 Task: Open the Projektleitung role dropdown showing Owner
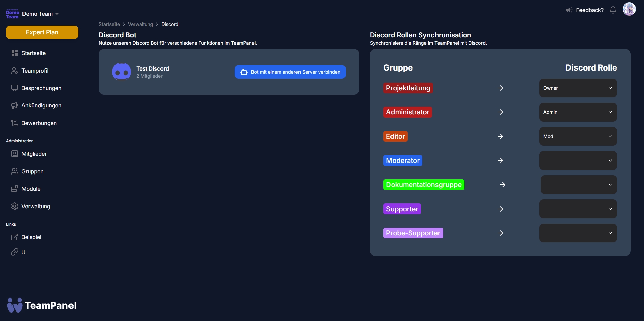[x=578, y=88]
